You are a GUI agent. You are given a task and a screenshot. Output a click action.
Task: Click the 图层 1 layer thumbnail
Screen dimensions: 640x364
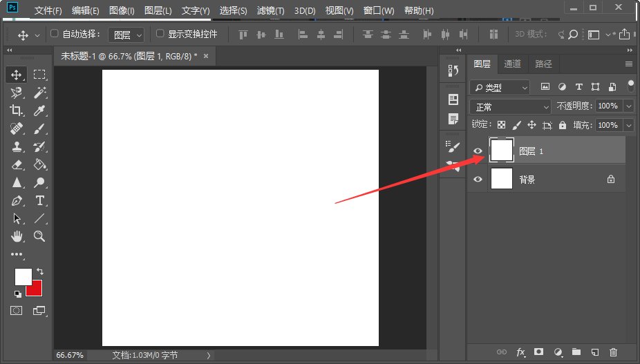501,150
